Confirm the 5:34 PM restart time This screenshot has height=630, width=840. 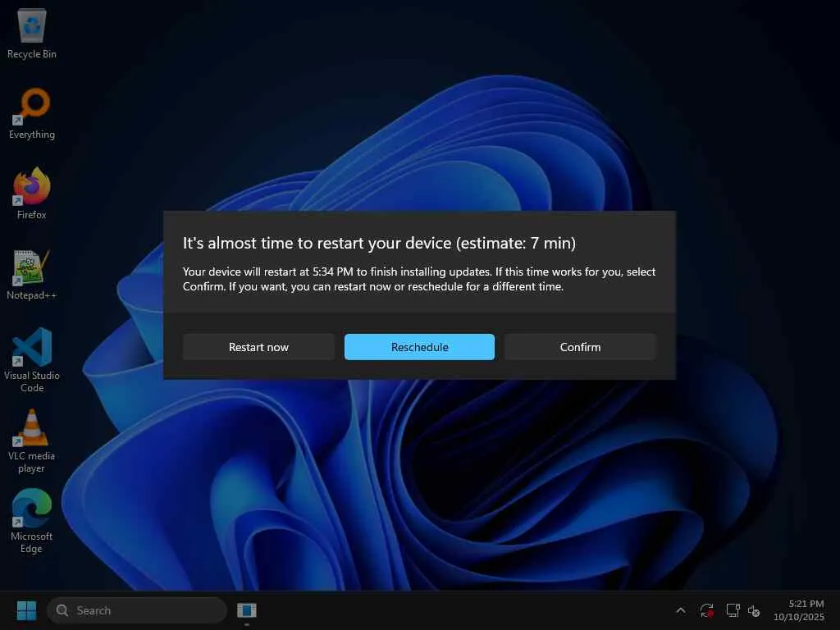click(580, 347)
